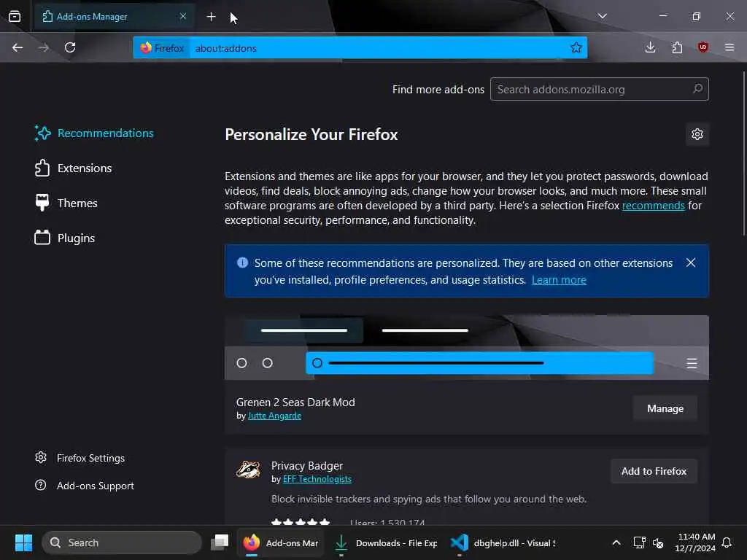Open the notifications bell
Image resolution: width=747 pixels, height=560 pixels.
point(727,542)
